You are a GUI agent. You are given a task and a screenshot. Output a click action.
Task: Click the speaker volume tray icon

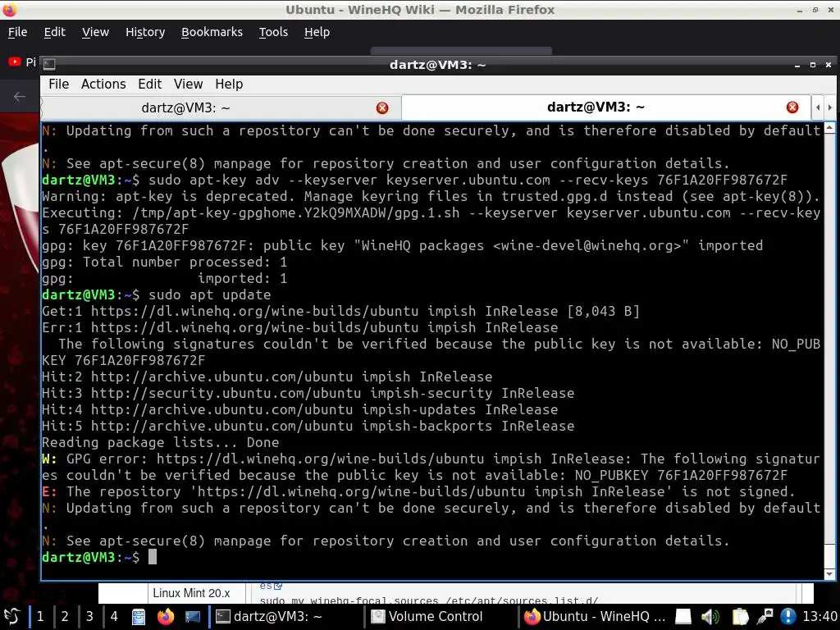click(x=710, y=617)
